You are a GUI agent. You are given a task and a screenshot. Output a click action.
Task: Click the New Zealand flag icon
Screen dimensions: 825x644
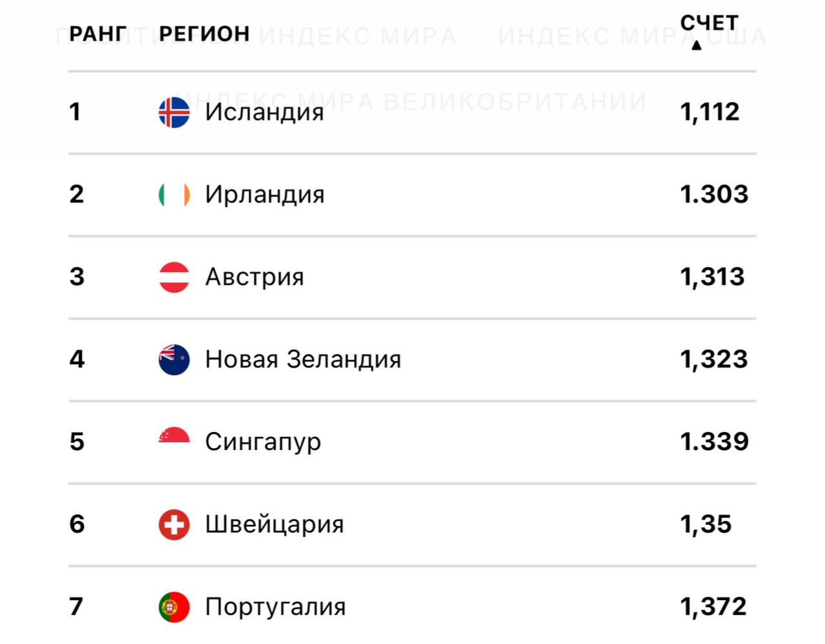click(x=174, y=360)
